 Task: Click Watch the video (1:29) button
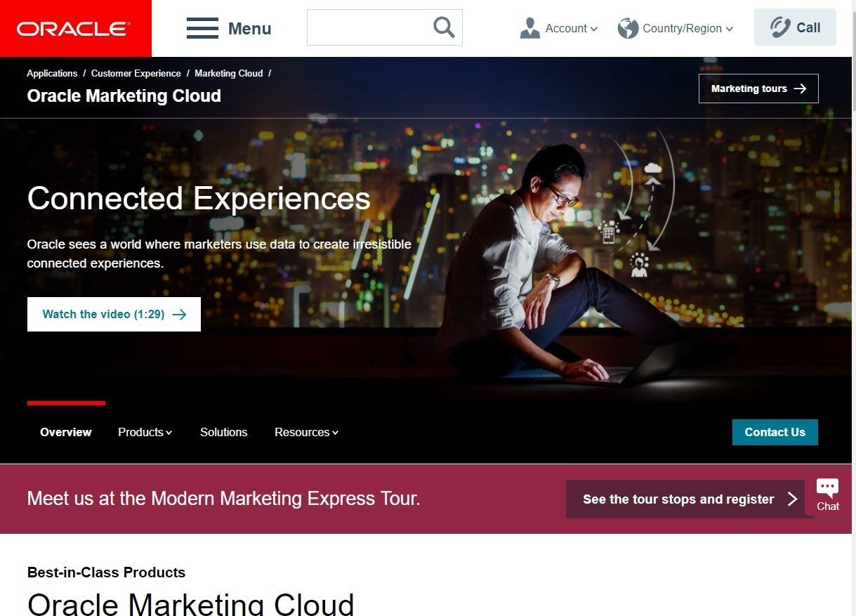click(114, 314)
